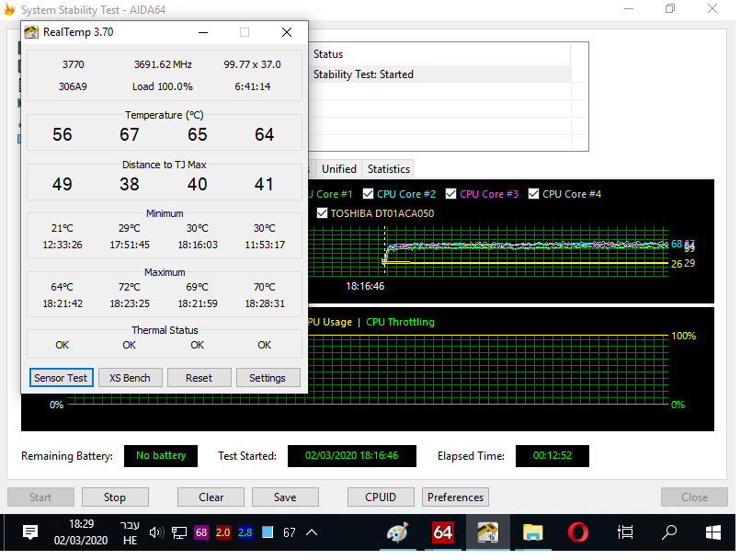
Task: Open File Explorer from the taskbar
Action: (x=533, y=532)
